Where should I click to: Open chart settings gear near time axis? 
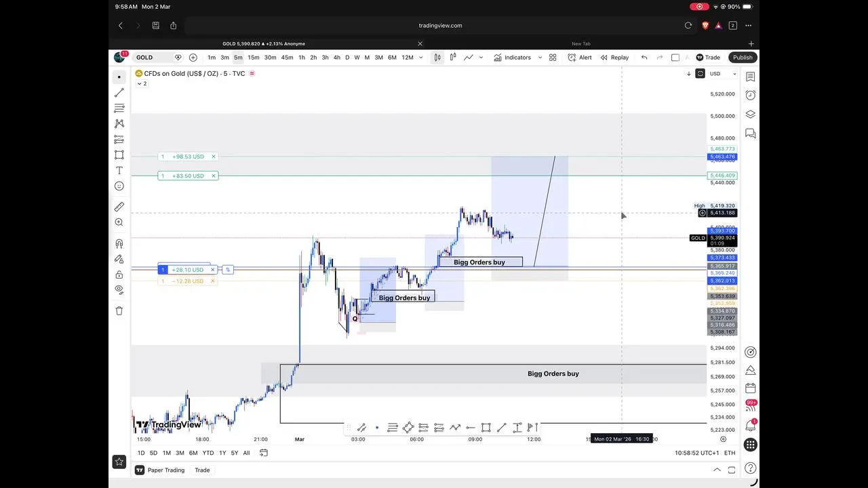pyautogui.click(x=723, y=439)
